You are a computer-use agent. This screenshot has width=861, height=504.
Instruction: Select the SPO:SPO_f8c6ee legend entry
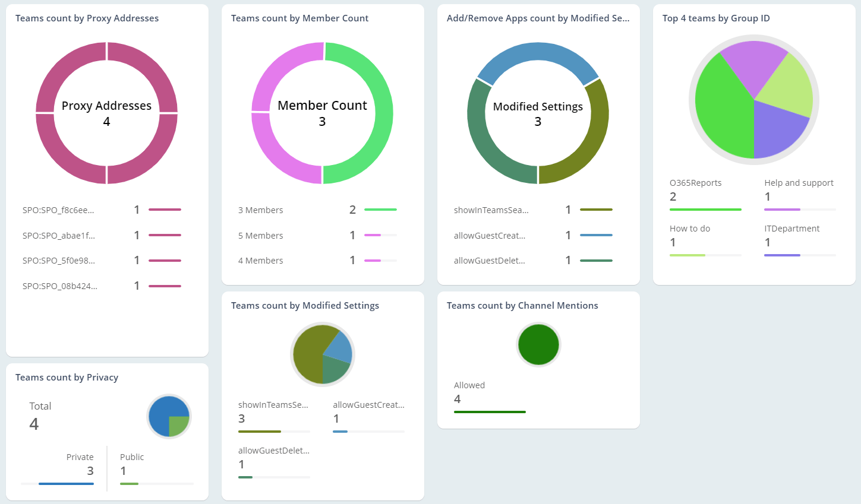click(58, 210)
